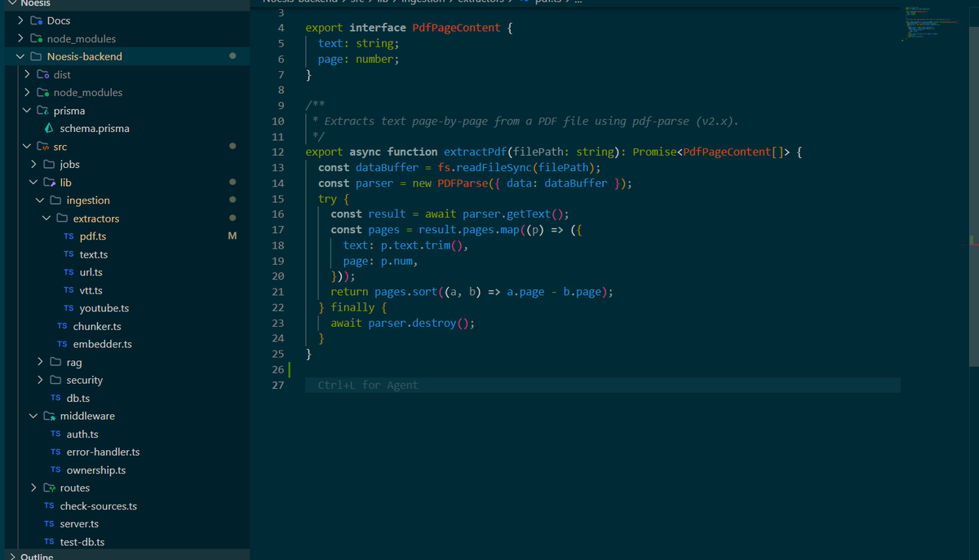Click readFileSync call on line 13
This screenshot has height=560, width=979.
tap(491, 167)
